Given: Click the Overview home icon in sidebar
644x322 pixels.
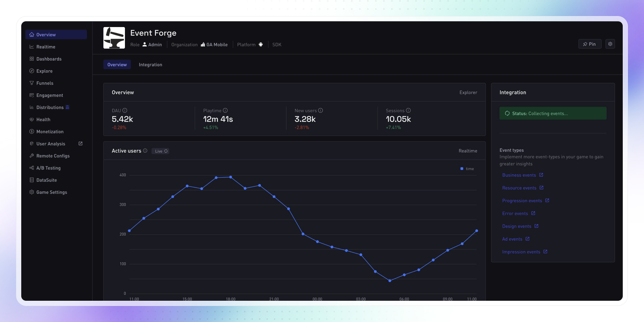Looking at the screenshot, I should click(32, 34).
